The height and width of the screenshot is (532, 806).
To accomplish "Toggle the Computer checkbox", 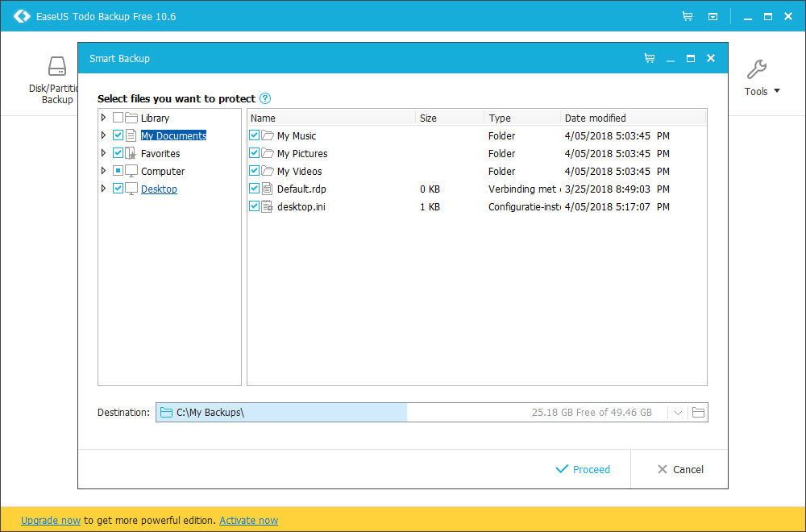I will pos(118,171).
